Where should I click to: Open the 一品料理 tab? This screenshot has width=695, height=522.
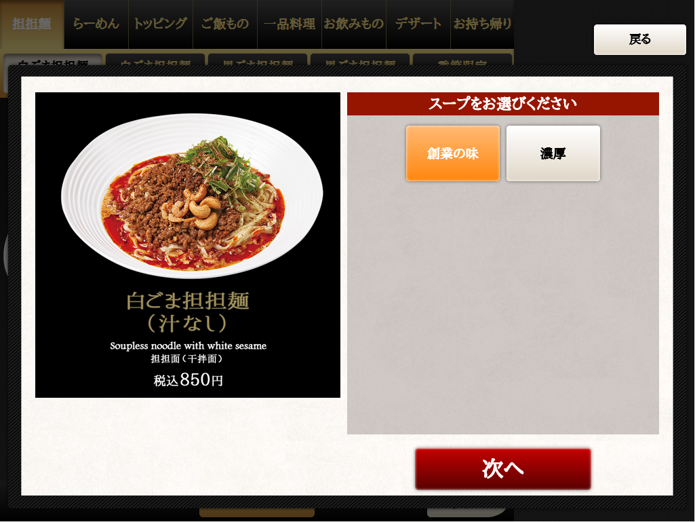(x=289, y=24)
